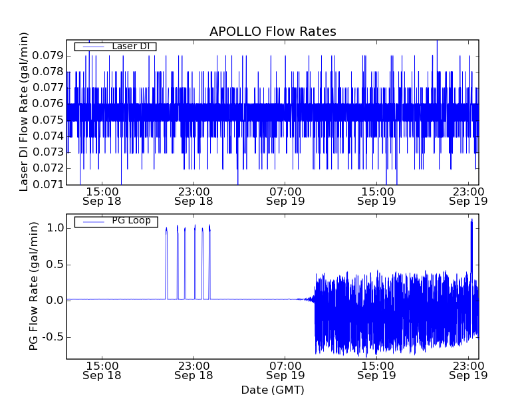Click "07:00 Sep 19" tick under Laser DI plot
The width and height of the screenshot is (532, 399).
(x=285, y=196)
